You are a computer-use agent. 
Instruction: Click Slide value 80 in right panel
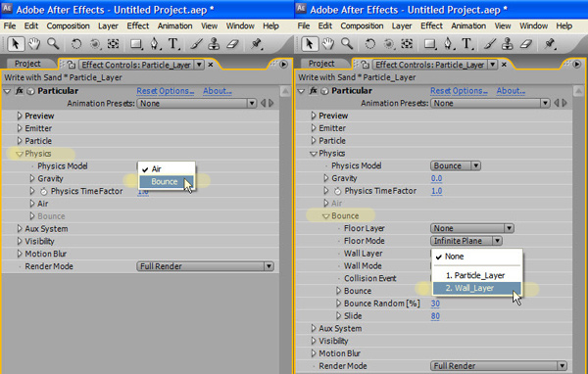(435, 316)
